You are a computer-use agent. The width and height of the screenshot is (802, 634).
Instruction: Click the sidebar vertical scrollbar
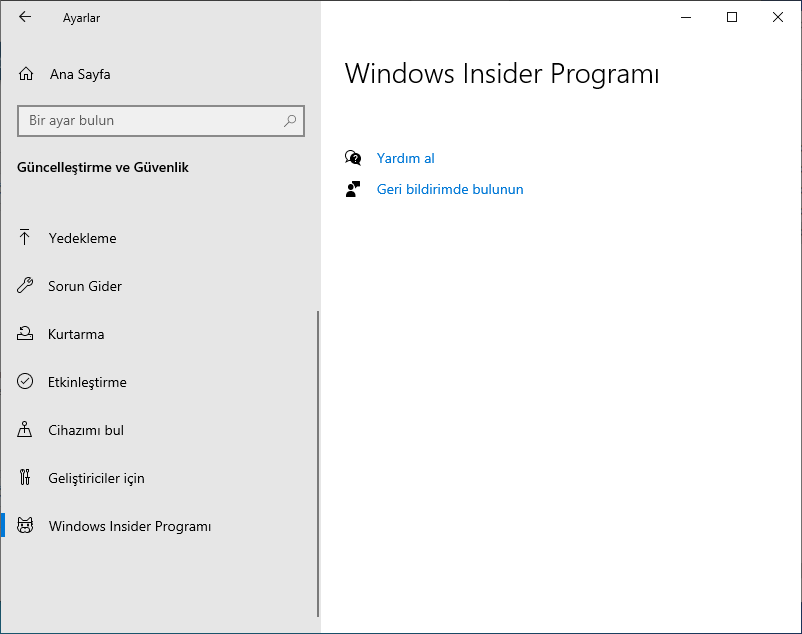[318, 464]
